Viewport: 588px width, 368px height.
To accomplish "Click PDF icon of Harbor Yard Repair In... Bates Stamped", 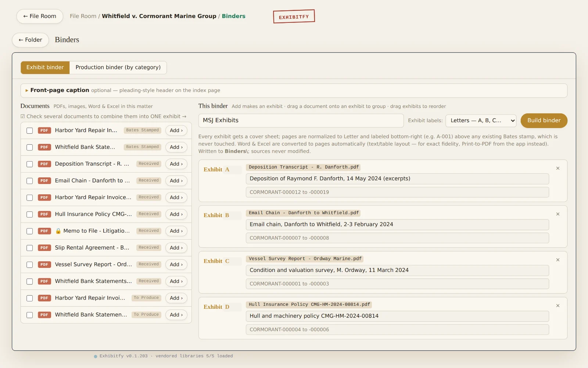I will (44, 130).
